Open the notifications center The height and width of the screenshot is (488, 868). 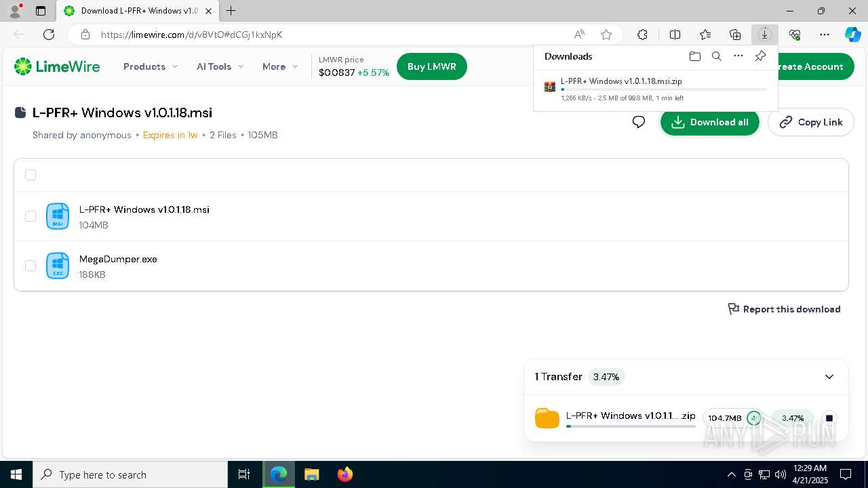click(x=846, y=474)
